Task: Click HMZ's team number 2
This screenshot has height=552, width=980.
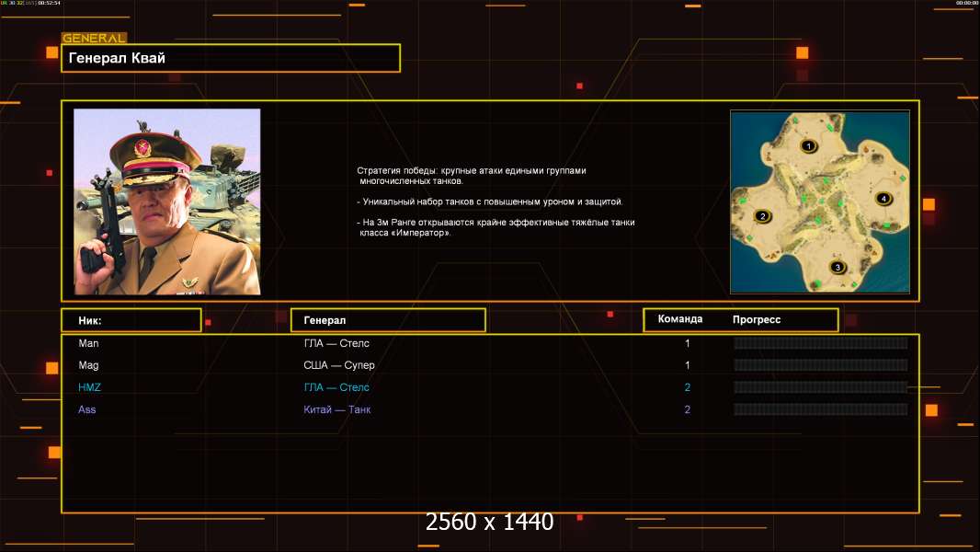Action: click(687, 387)
